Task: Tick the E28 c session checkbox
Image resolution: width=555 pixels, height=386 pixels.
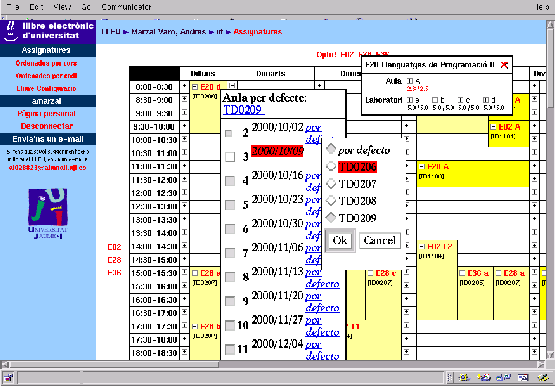Action: click(x=370, y=273)
